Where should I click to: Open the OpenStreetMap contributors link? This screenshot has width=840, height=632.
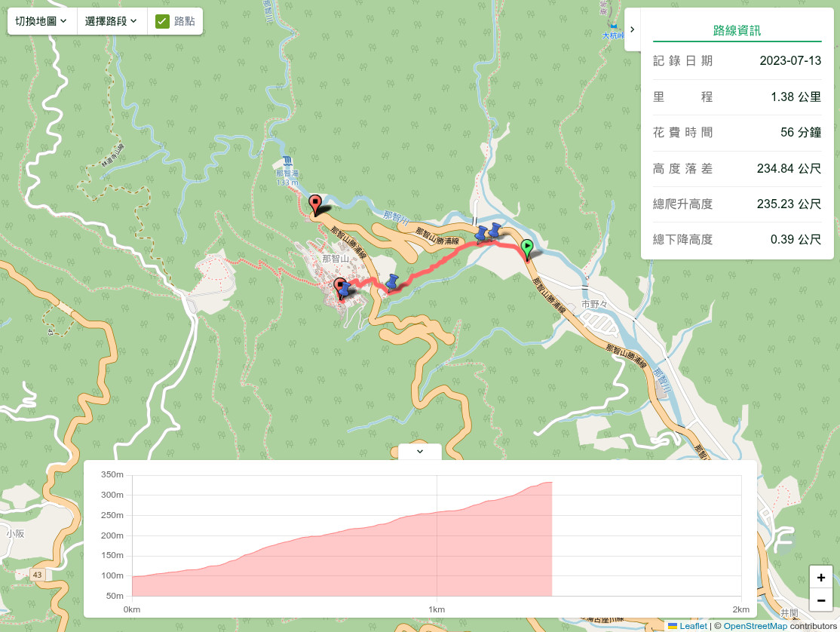(755, 626)
